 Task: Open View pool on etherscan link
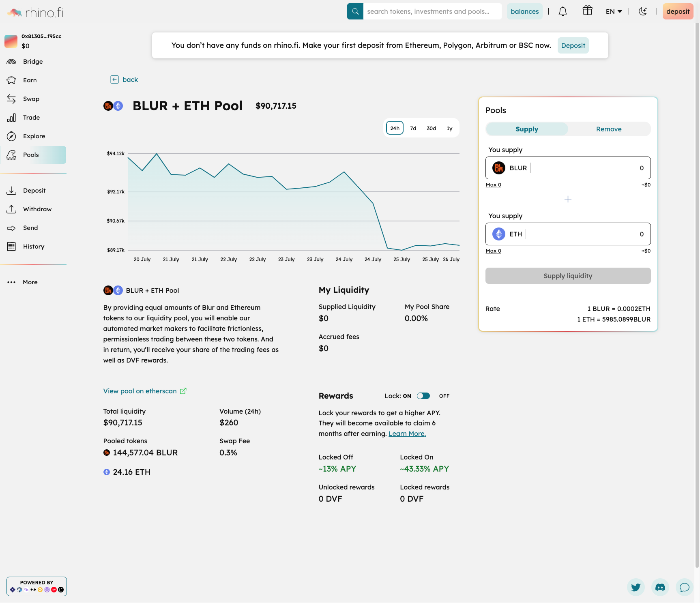point(140,391)
